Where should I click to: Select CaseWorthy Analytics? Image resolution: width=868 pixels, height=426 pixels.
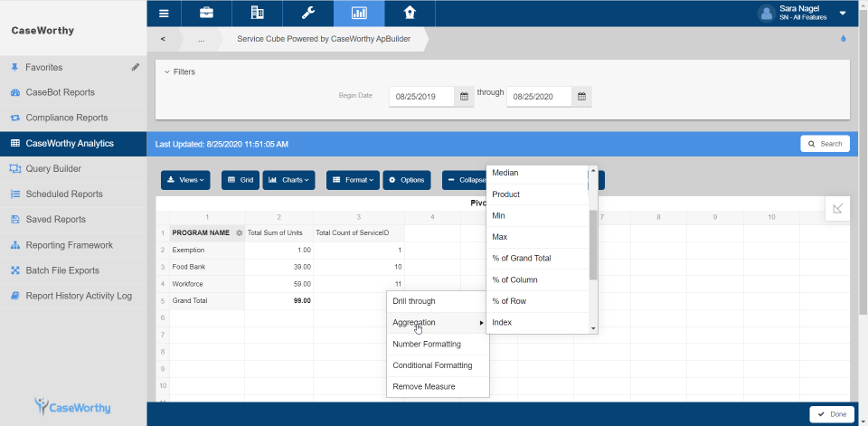[73, 144]
